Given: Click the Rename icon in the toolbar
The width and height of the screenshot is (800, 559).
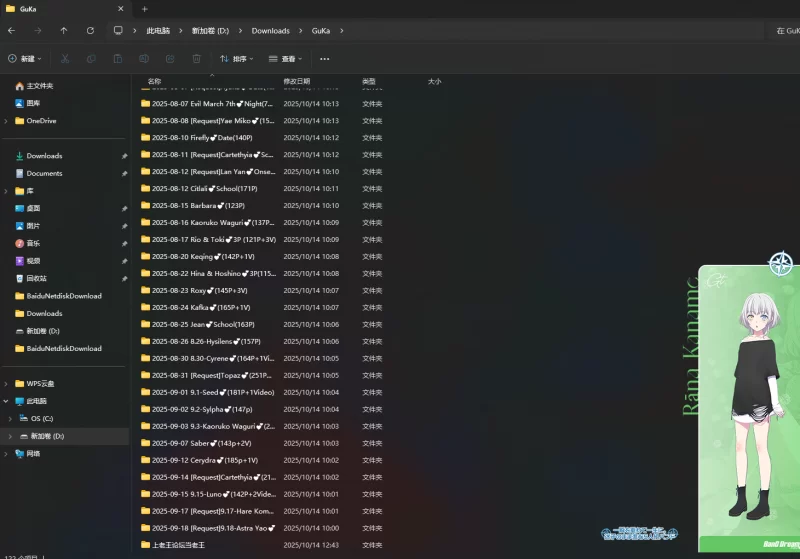Looking at the screenshot, I should (x=144, y=59).
